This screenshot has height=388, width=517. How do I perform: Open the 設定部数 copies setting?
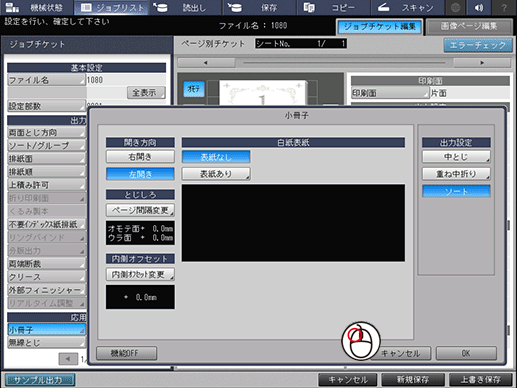pos(46,106)
